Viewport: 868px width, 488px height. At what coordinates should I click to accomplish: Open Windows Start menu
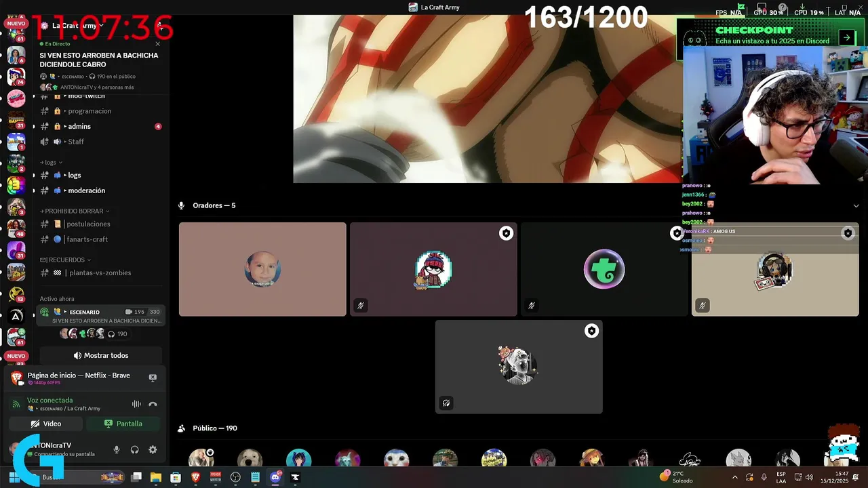(14, 477)
